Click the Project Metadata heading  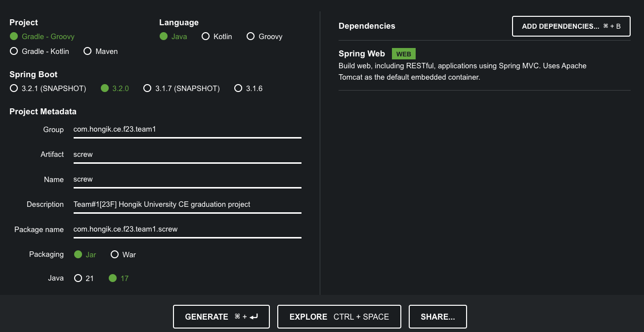coord(43,112)
